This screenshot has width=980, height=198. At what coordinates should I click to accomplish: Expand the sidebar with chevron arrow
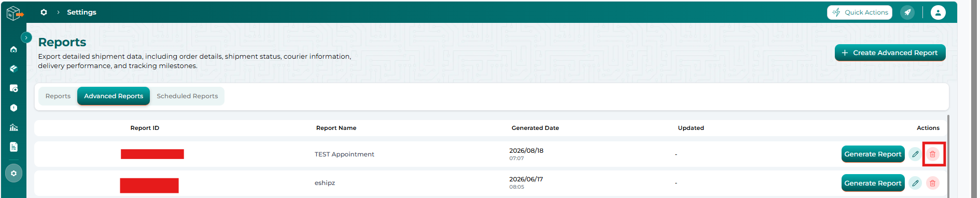click(26, 37)
